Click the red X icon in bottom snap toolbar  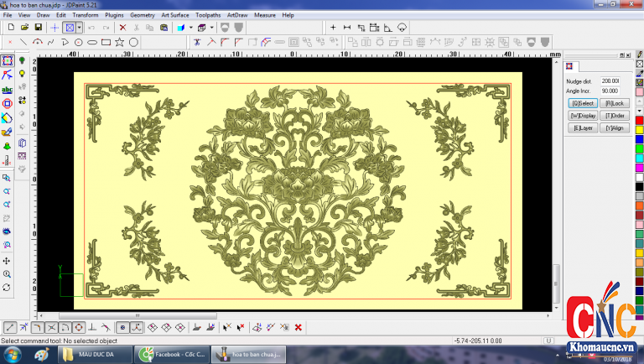tap(298, 327)
